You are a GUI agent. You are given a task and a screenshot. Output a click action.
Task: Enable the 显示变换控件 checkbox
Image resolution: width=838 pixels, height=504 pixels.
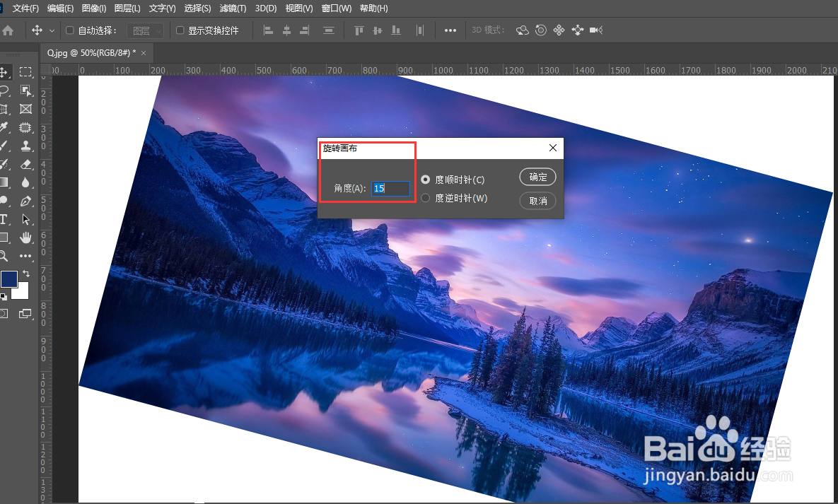(180, 30)
